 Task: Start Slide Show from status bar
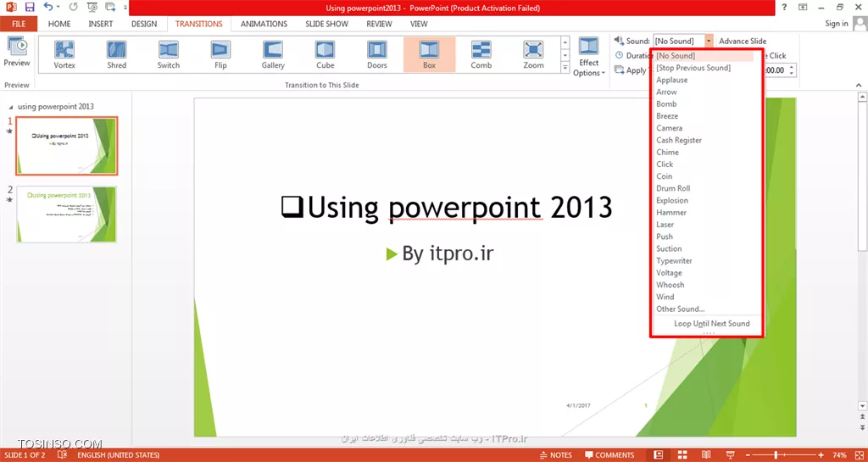point(730,455)
